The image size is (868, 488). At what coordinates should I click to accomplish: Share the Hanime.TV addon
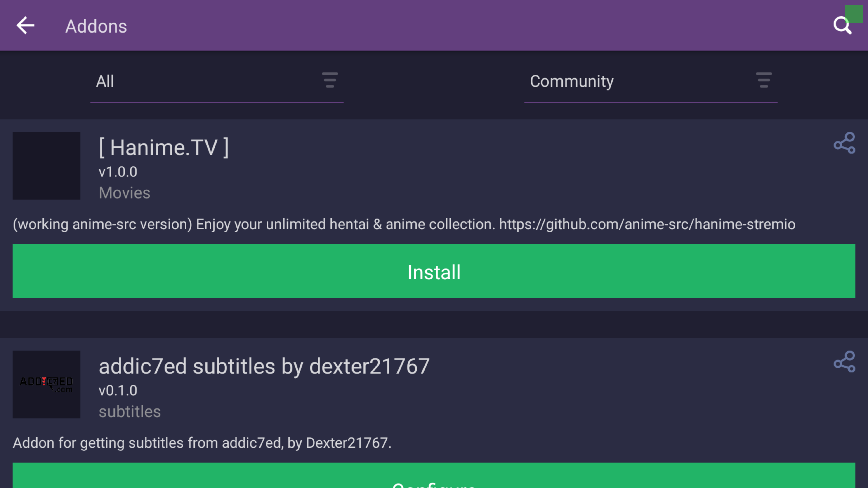[x=844, y=143]
